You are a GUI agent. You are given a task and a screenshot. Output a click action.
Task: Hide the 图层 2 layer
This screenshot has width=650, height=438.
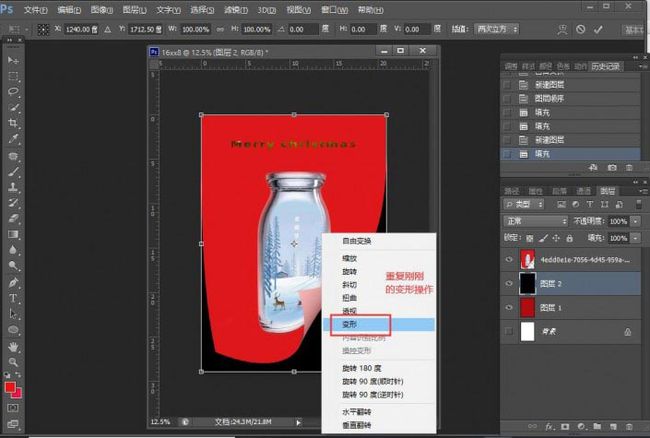(x=509, y=283)
